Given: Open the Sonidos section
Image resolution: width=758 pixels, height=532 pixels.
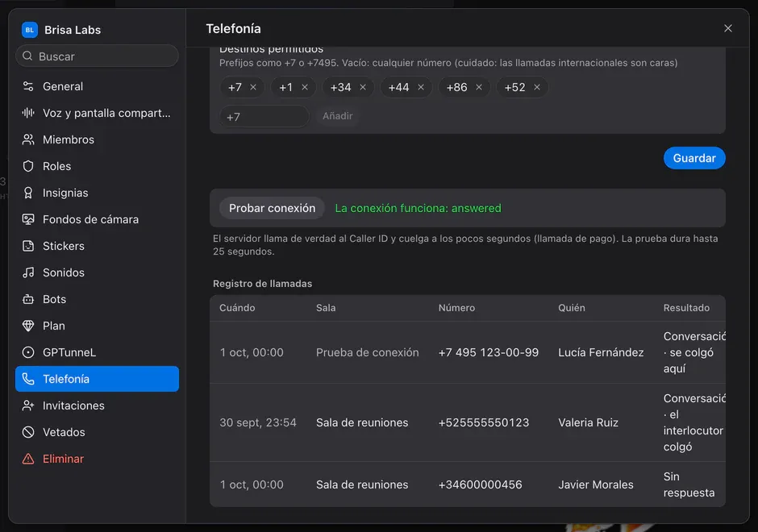Looking at the screenshot, I should (97, 272).
